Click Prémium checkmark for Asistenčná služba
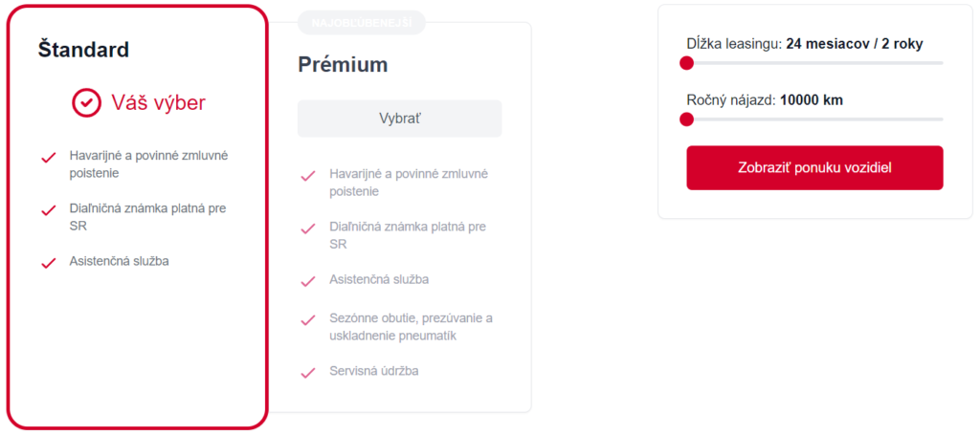Image resolution: width=980 pixels, height=435 pixels. point(308,281)
